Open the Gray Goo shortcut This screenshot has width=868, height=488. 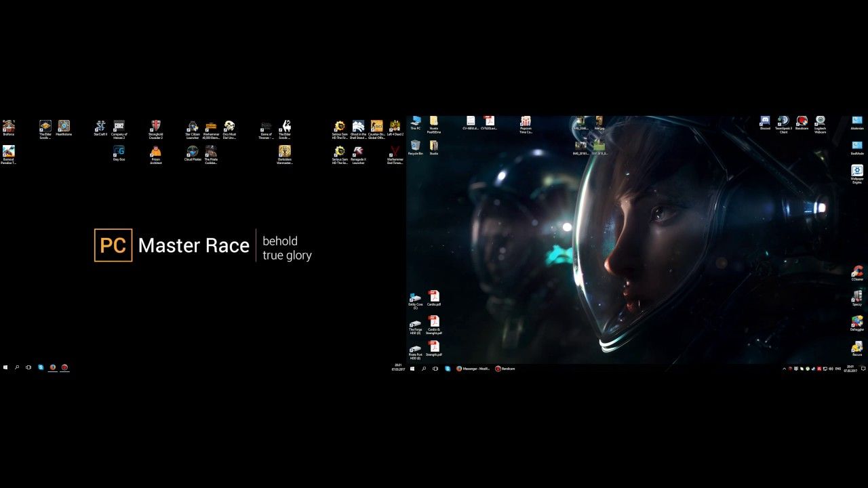coord(119,153)
